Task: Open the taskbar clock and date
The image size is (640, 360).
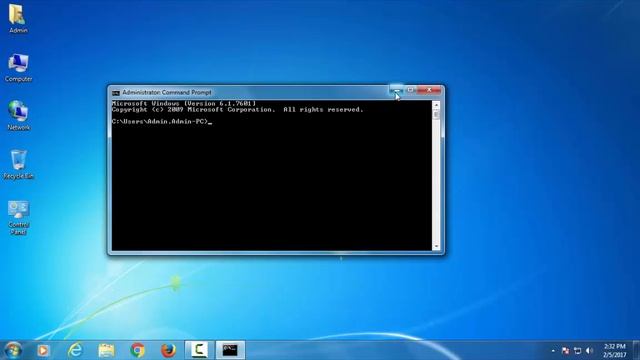Action: pyautogui.click(x=614, y=351)
